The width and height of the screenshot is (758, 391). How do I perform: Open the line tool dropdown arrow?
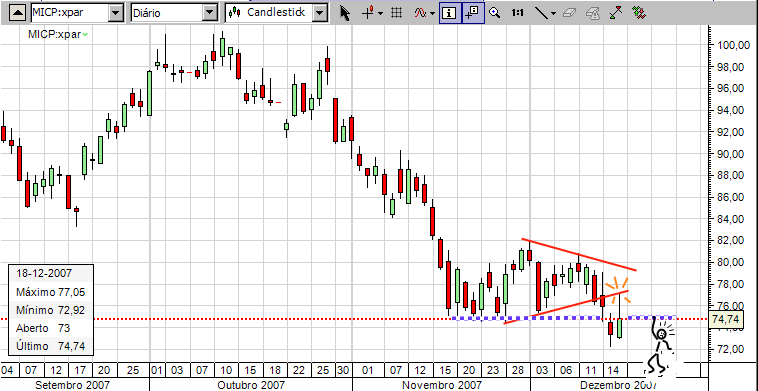[x=554, y=14]
